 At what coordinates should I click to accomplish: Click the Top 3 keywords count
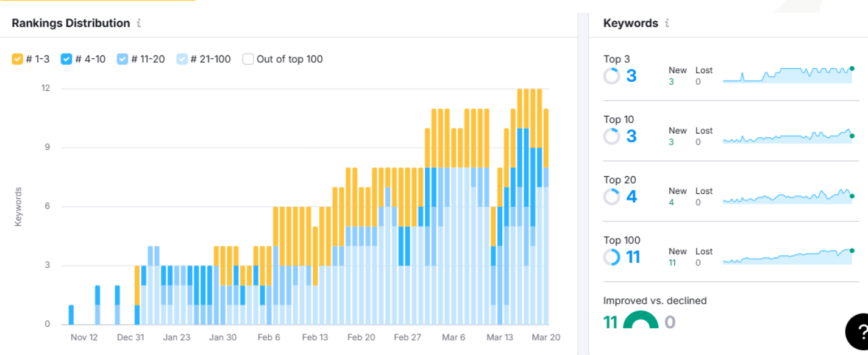point(631,76)
